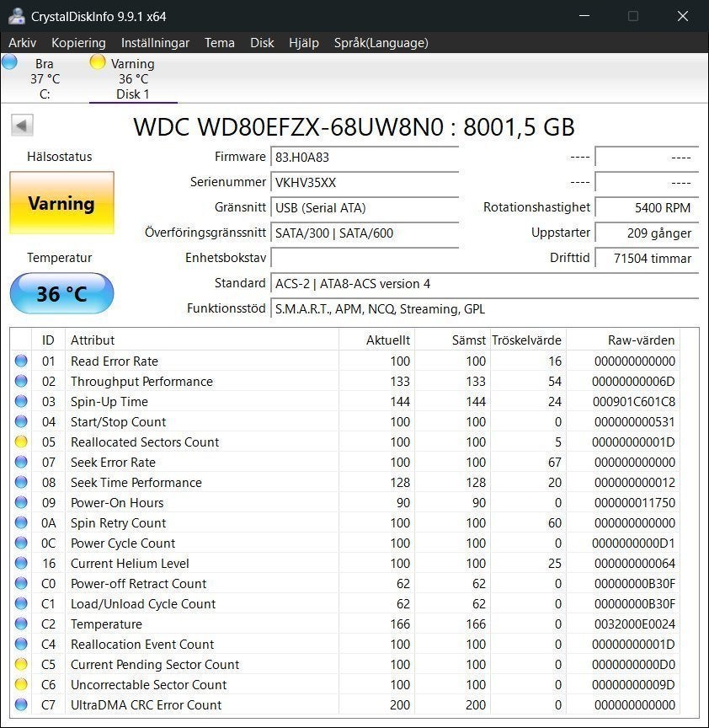Click raw value 000901C601C8 for Spin-Up Time
This screenshot has height=728, width=709.
pyautogui.click(x=634, y=402)
